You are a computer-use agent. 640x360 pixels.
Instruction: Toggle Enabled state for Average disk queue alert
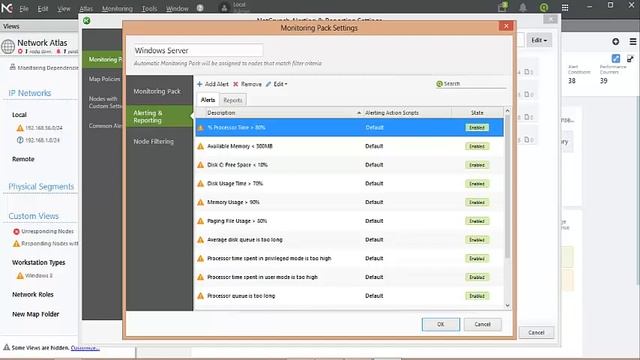click(477, 240)
